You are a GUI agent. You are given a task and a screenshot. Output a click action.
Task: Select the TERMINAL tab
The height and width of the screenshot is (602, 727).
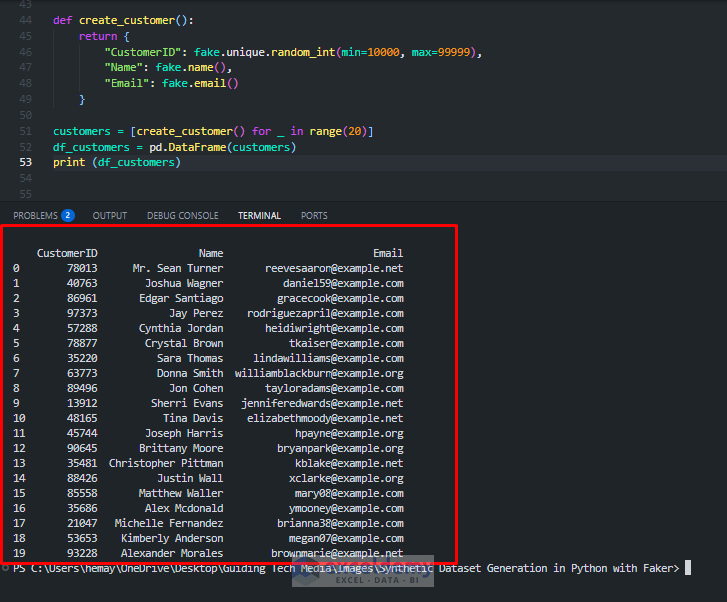point(259,216)
